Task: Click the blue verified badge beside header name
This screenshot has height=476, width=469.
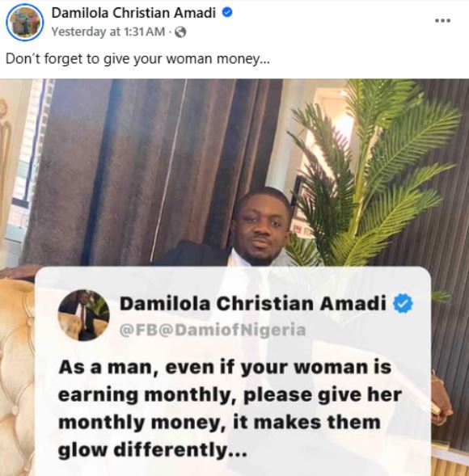Action: [x=227, y=12]
